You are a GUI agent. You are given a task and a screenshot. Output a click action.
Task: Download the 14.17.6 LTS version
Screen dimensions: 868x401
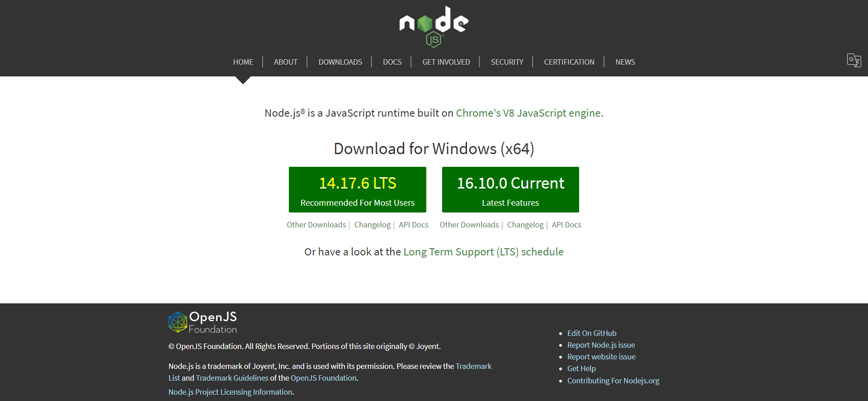pyautogui.click(x=358, y=189)
